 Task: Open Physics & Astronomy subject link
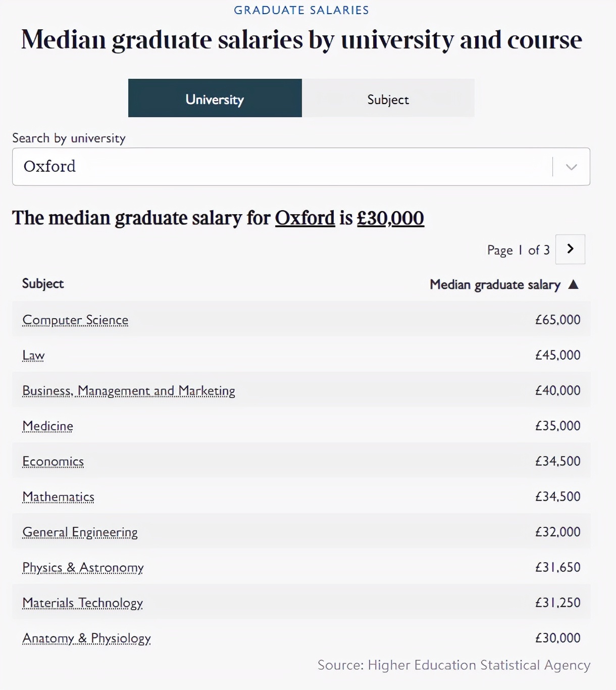click(82, 567)
